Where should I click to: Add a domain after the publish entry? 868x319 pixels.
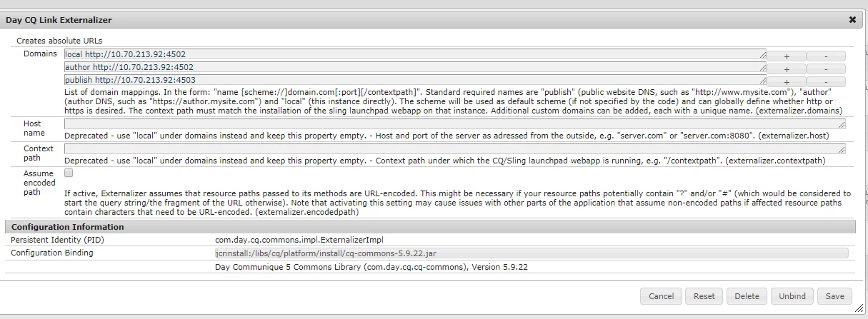point(786,81)
